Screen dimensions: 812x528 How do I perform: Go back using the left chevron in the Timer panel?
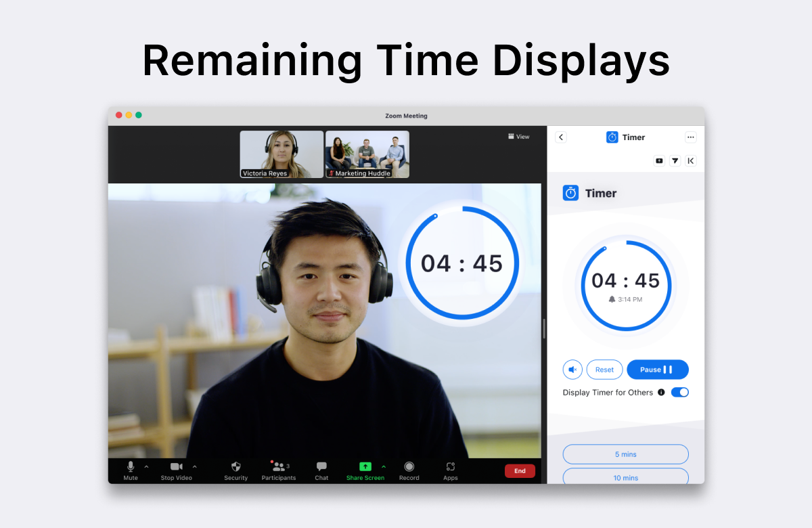point(561,137)
